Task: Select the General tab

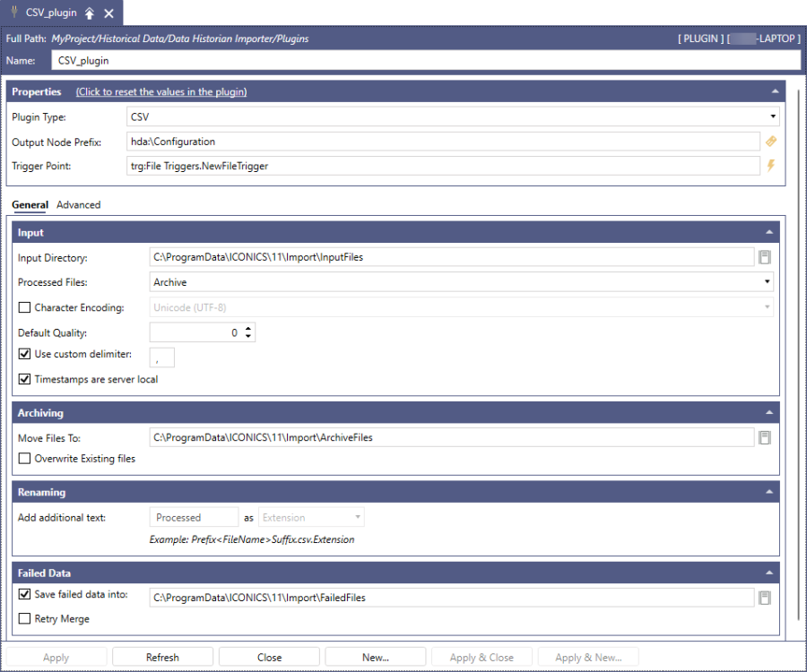Action: point(30,205)
